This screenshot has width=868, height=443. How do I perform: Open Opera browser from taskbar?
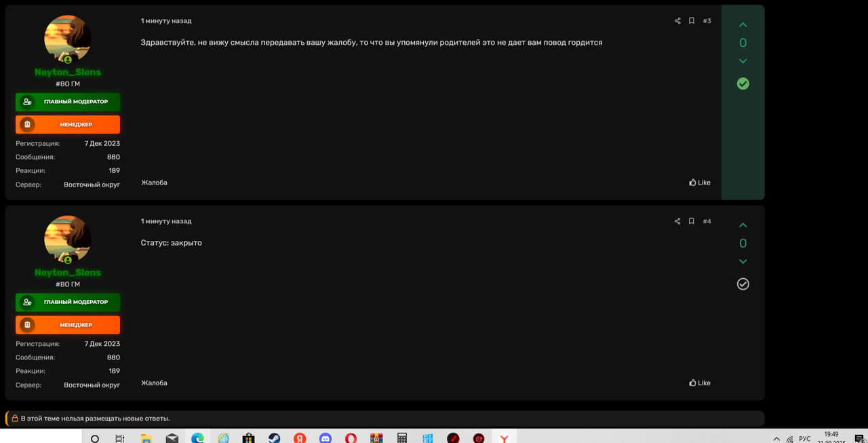pos(351,438)
